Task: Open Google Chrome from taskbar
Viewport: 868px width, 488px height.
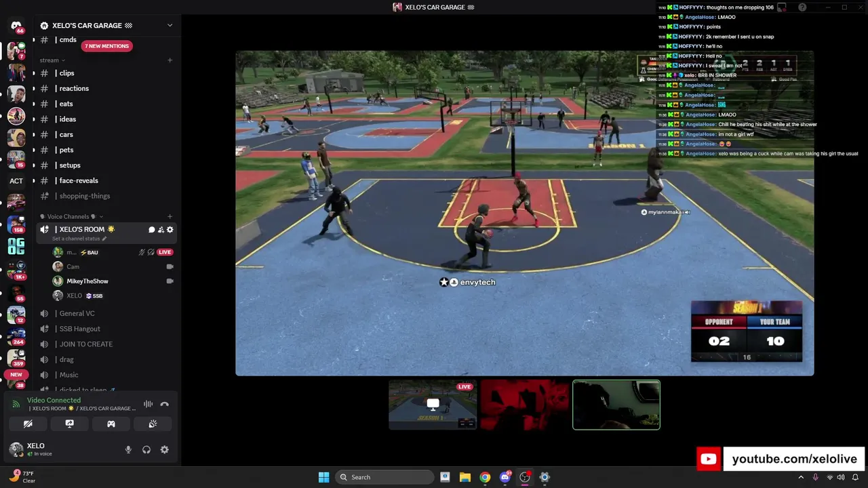Action: click(485, 477)
